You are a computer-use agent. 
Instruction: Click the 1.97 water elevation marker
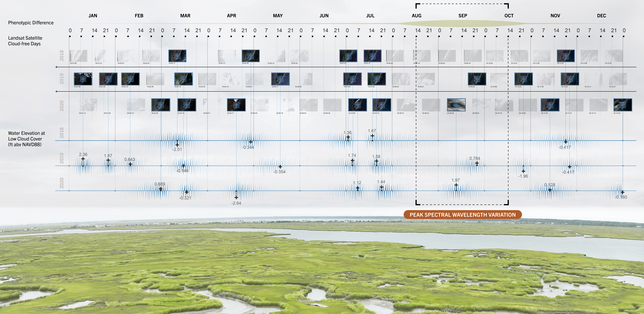pos(456,185)
